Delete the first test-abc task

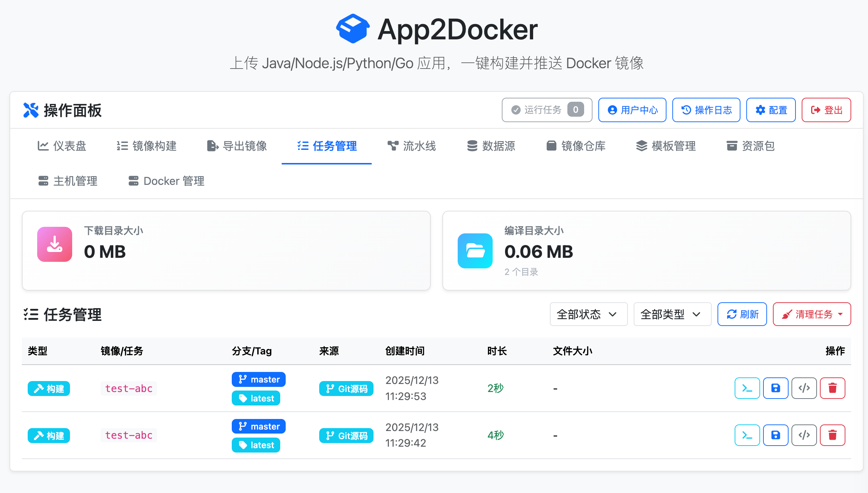pyautogui.click(x=832, y=388)
